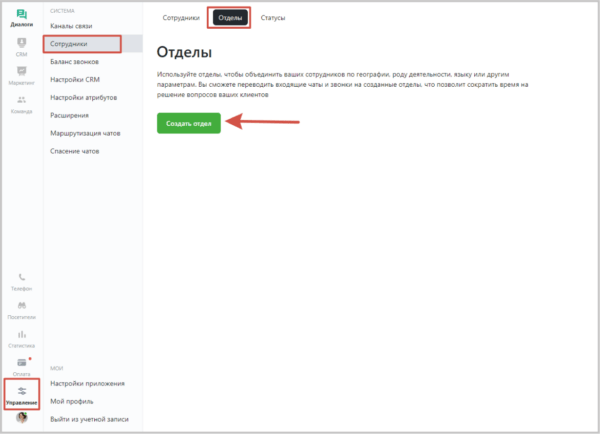
Task: Open Настройки атрибутов menu item
Action: (x=83, y=98)
